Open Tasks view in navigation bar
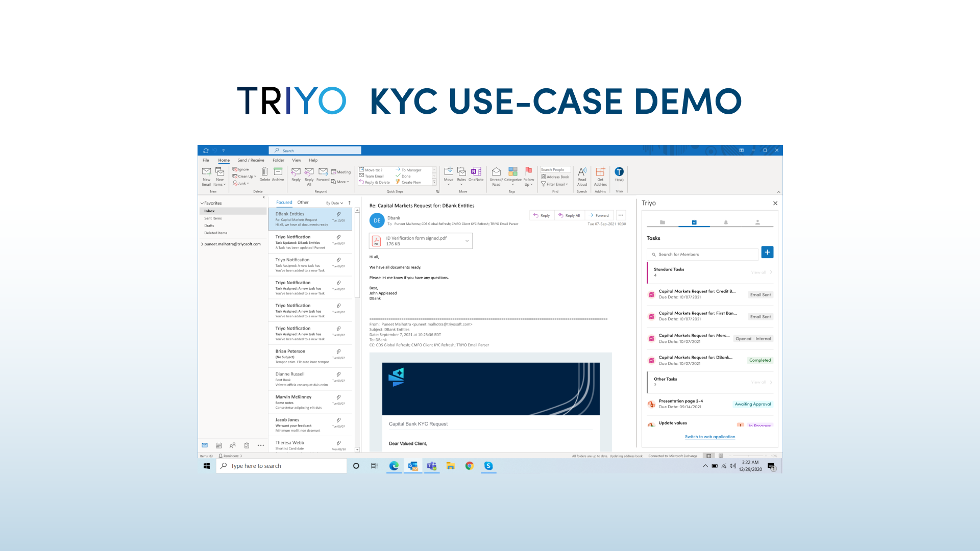The image size is (980, 551). tap(247, 445)
